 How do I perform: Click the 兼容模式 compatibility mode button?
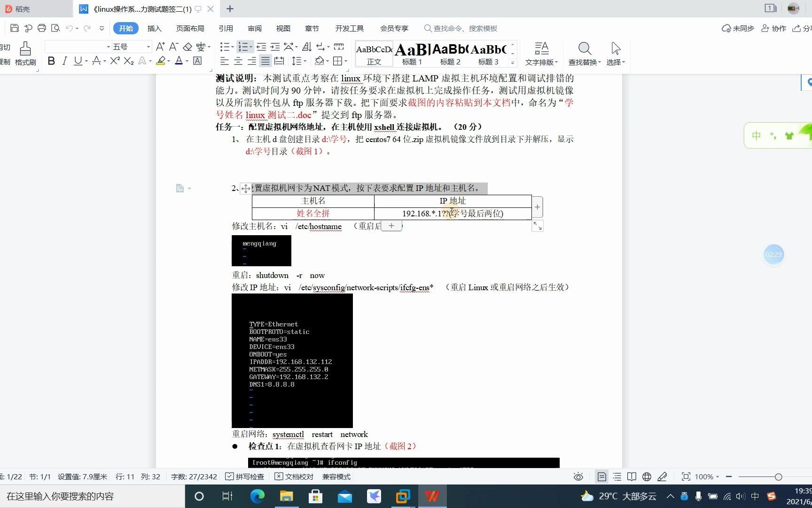(x=336, y=476)
